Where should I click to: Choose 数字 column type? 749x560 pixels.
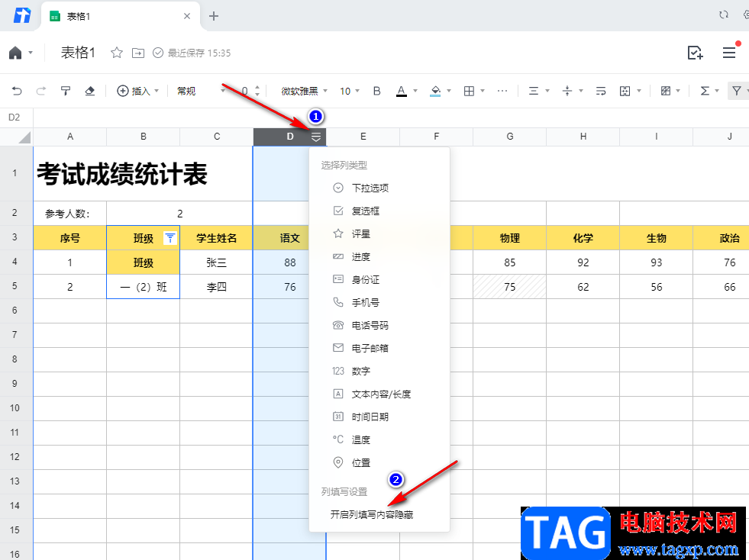click(379, 371)
